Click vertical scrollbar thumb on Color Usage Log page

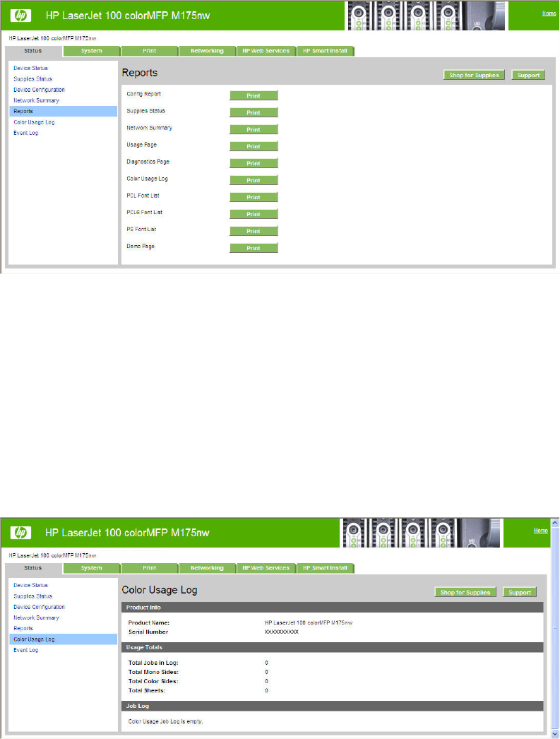click(x=555, y=629)
